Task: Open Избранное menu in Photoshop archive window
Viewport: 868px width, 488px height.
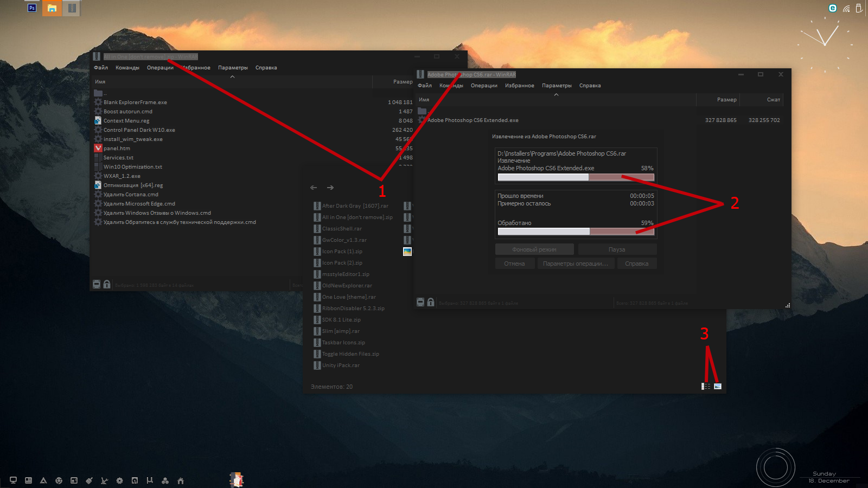Action: point(520,86)
